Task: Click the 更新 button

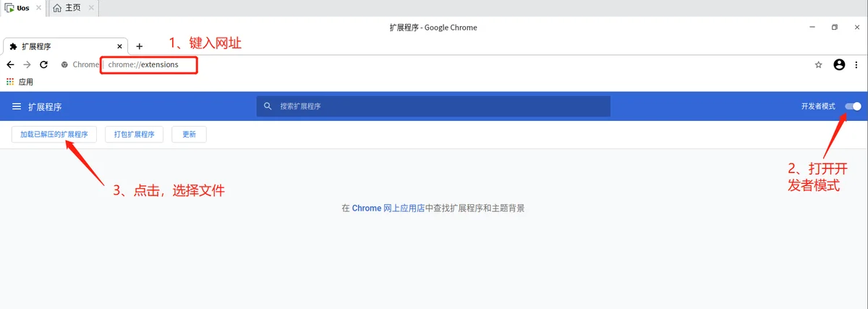Action: pyautogui.click(x=189, y=135)
